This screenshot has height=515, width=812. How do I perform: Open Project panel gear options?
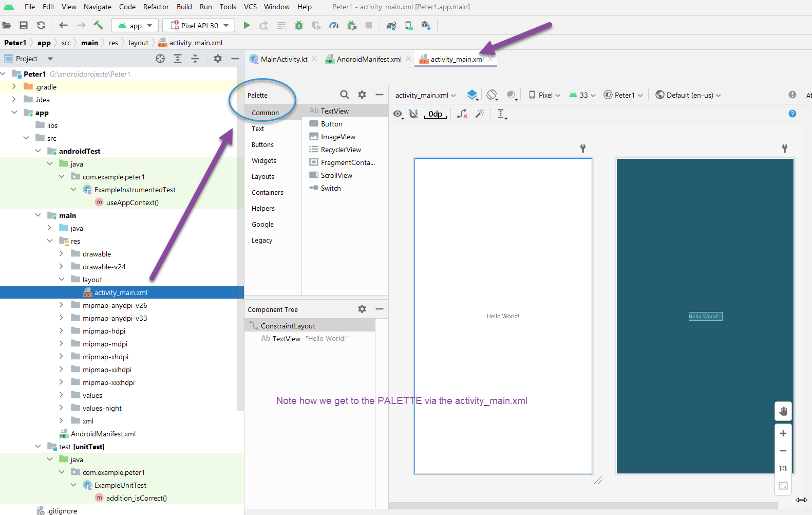[218, 59]
